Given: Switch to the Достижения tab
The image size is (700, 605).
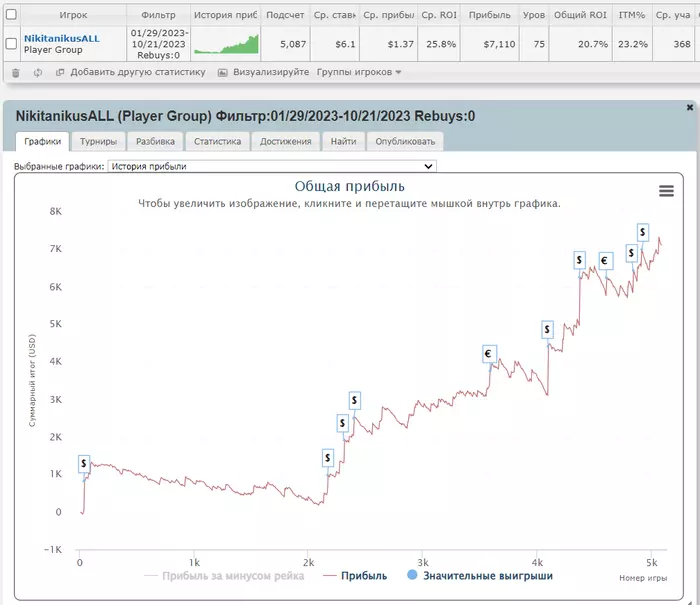Looking at the screenshot, I should point(286,142).
